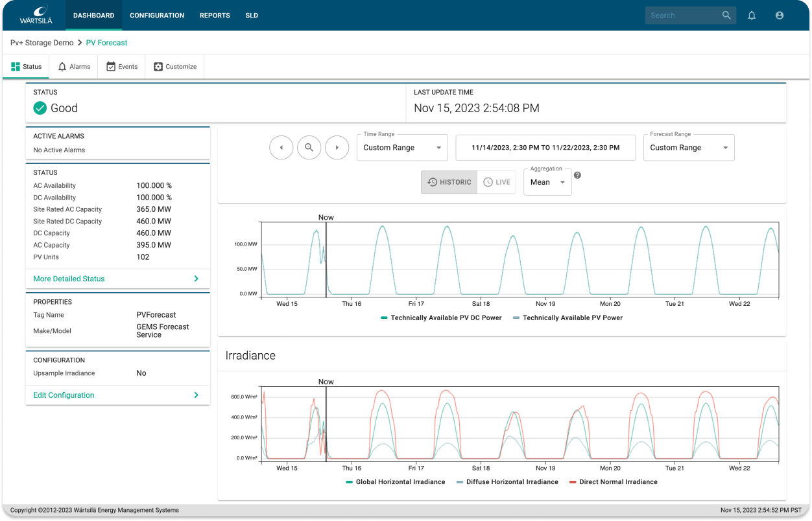Click the notification bell icon
This screenshot has width=812, height=521.
click(x=752, y=15)
